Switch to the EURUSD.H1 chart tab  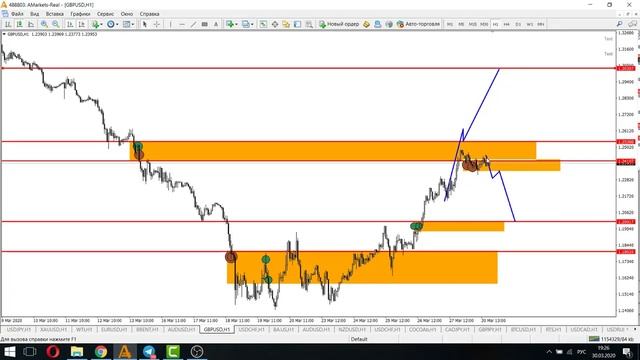pos(114,329)
